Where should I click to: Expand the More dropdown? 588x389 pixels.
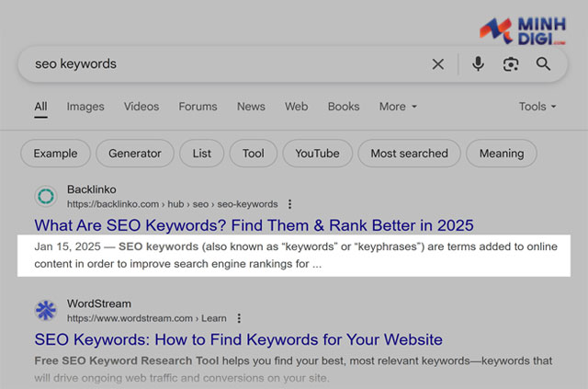click(x=398, y=107)
